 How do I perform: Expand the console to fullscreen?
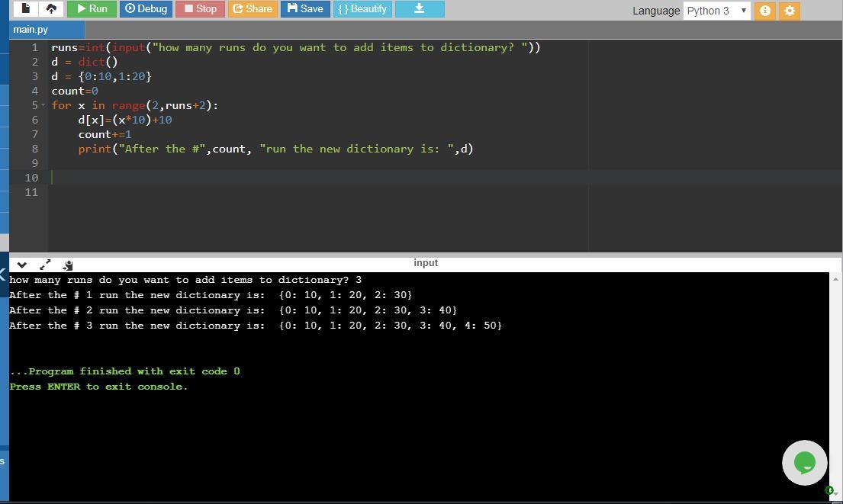pyautogui.click(x=45, y=265)
